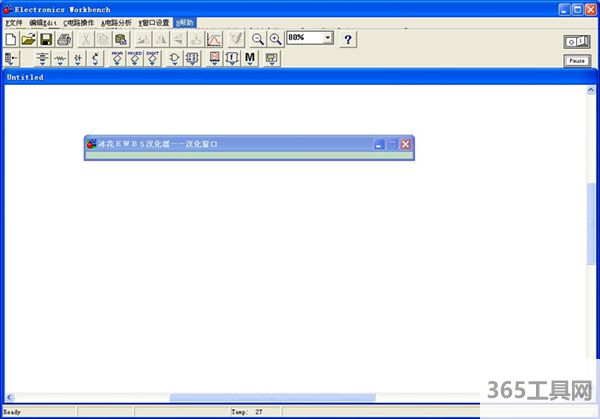Screen dimensions: 600x419
Task: Open the analysis graphs display icon
Action: pyautogui.click(x=214, y=39)
